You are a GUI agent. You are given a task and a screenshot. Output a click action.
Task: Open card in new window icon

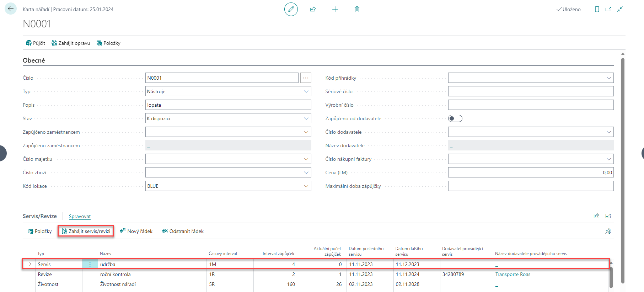click(x=608, y=9)
